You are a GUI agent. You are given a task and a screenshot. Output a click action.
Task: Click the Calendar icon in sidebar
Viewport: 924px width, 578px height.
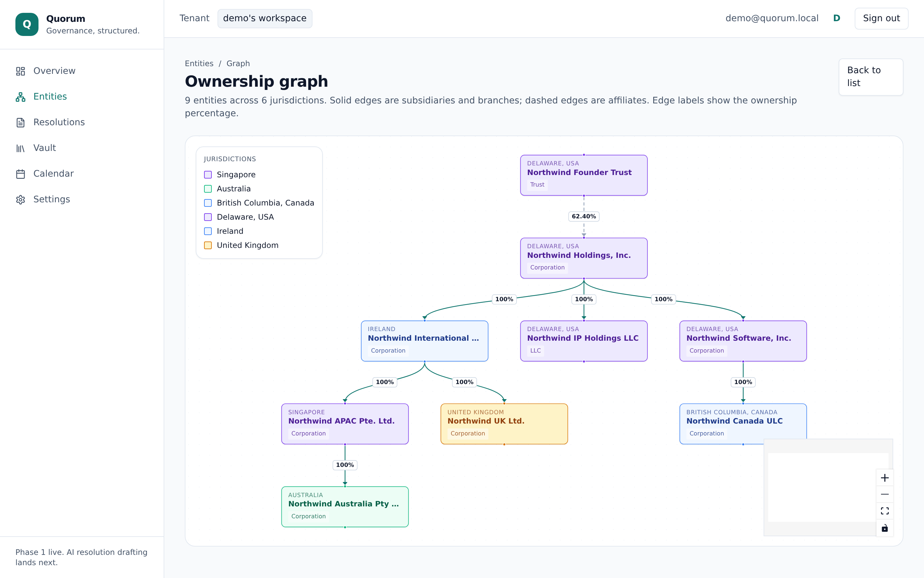coord(21,174)
